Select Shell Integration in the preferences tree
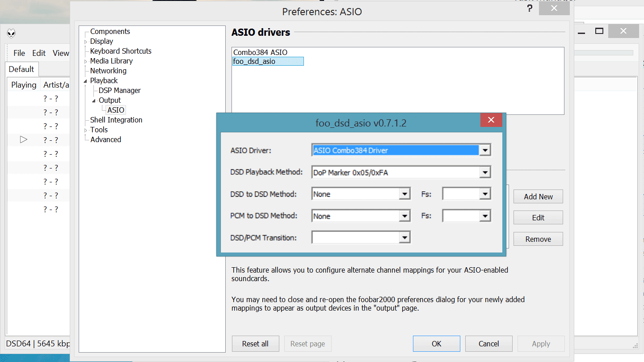The height and width of the screenshot is (362, 644). 116,120
